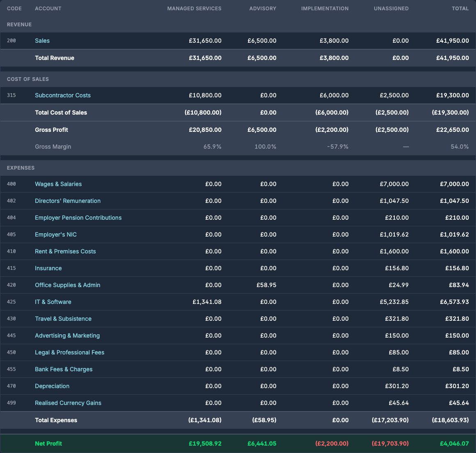Open the Sales account link
The height and width of the screenshot is (453, 476).
[x=42, y=41]
